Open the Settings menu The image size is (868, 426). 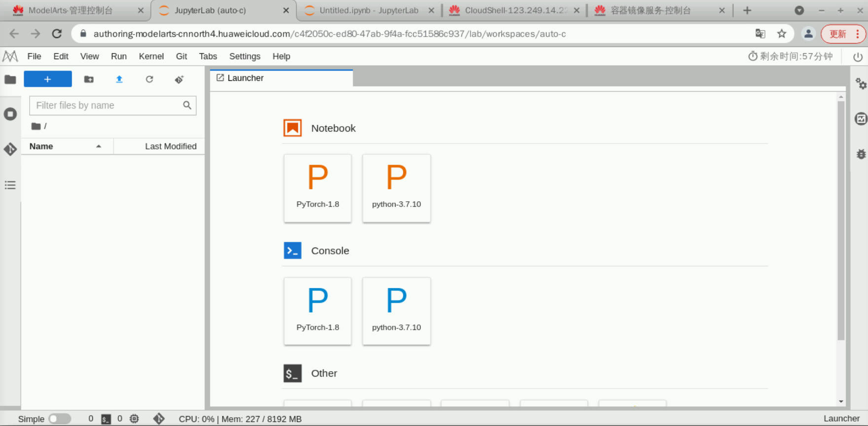[245, 56]
